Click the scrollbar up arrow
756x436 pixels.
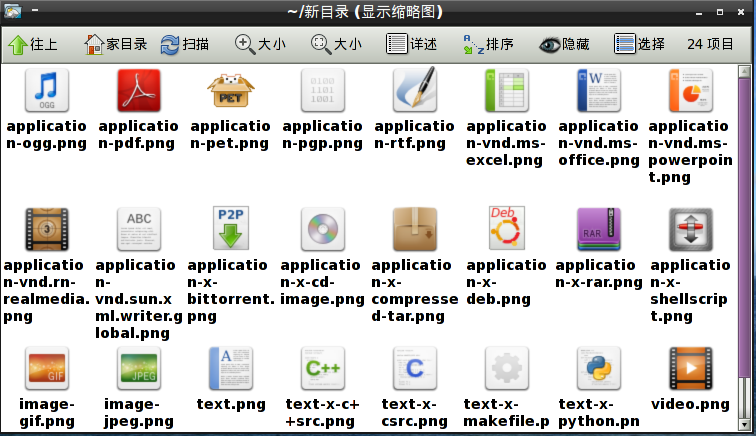point(744,72)
